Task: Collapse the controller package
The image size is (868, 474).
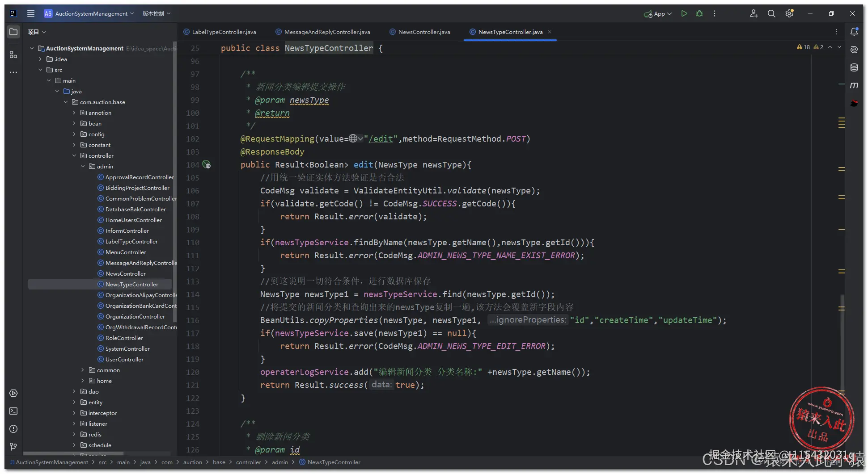Action: [74, 155]
